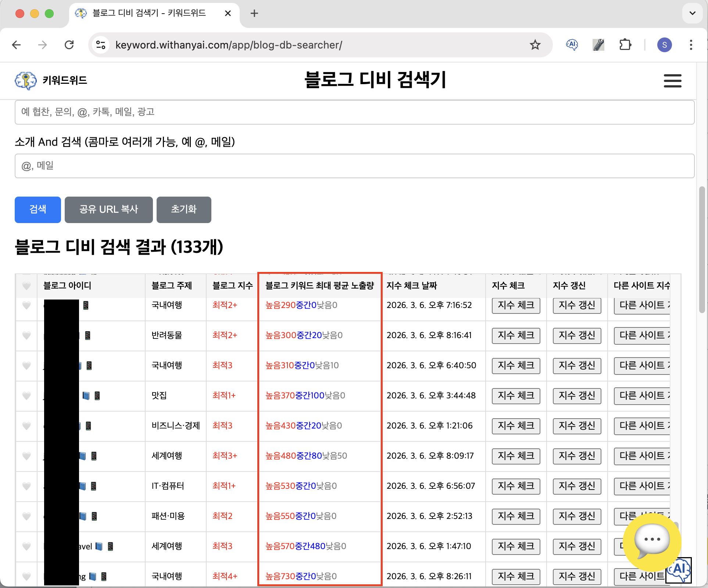708x588 pixels.
Task: Click the 소개 And 검색 input field
Action: click(354, 166)
